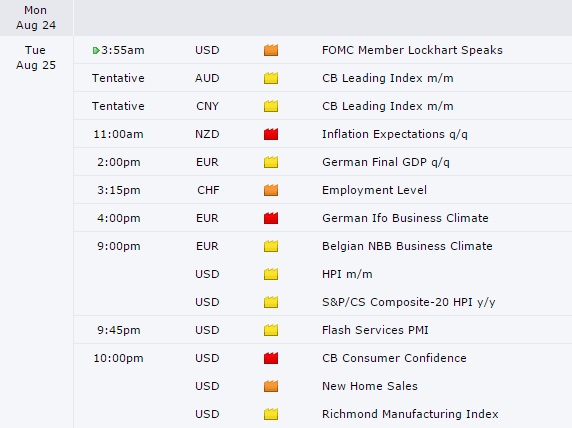Open Richmond Manufacturing Index details
572x428 pixels.
coord(410,414)
